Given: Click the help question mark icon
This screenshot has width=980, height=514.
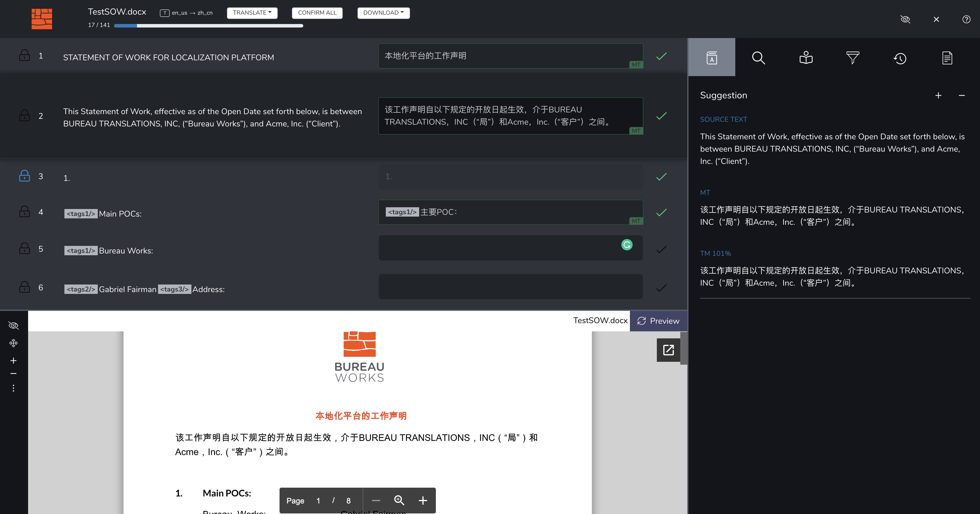Looking at the screenshot, I should tap(966, 19).
